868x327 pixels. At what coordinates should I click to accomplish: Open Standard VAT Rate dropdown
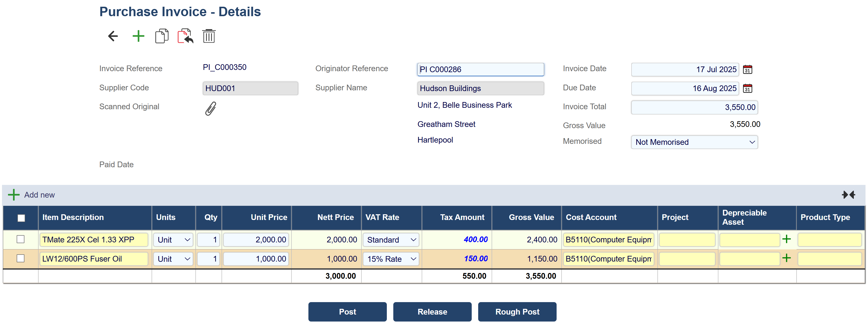tap(391, 240)
